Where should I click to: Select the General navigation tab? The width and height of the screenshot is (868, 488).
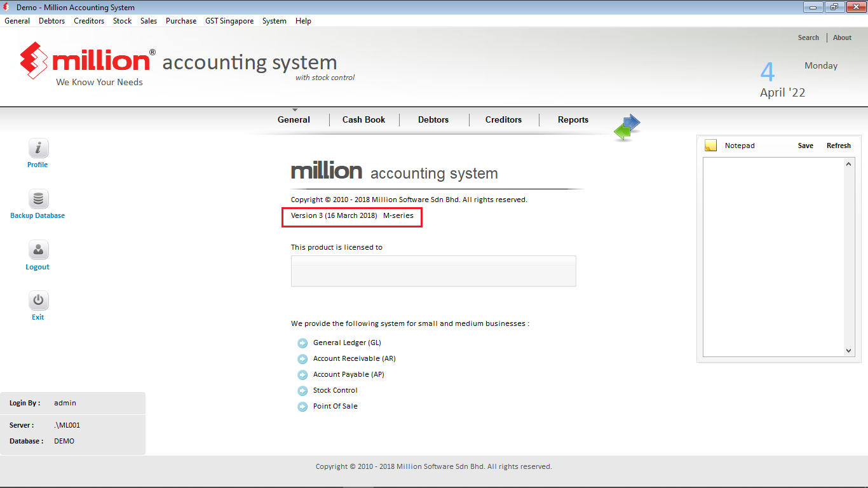click(294, 119)
